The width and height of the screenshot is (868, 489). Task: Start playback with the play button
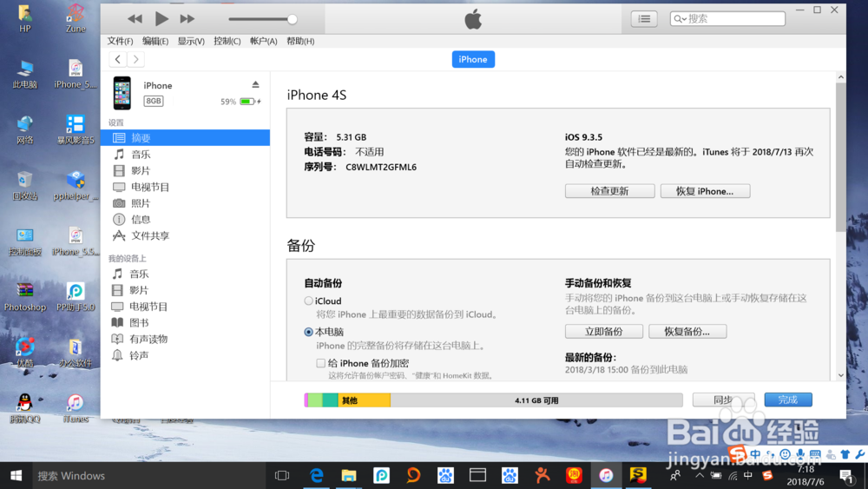161,19
